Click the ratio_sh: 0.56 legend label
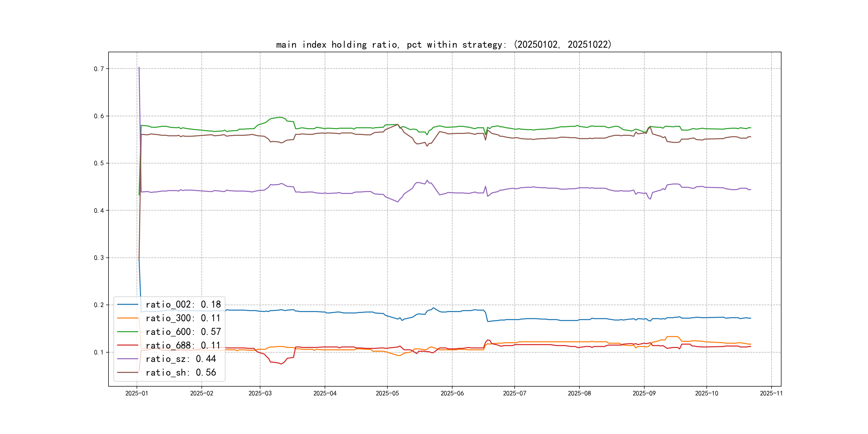 coord(181,372)
